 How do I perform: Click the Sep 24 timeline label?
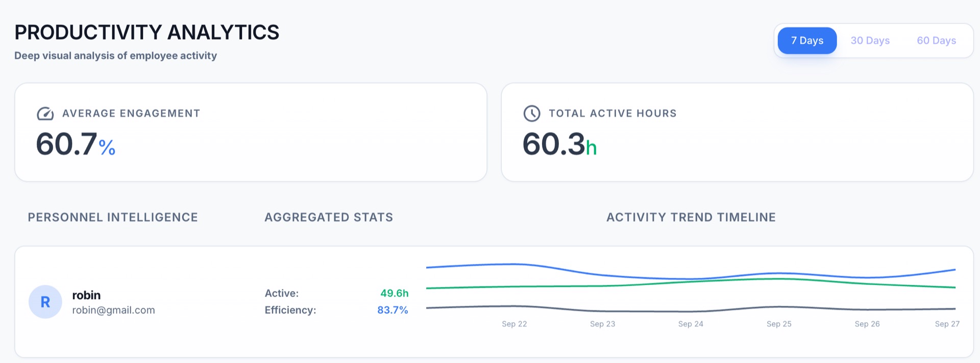[691, 324]
